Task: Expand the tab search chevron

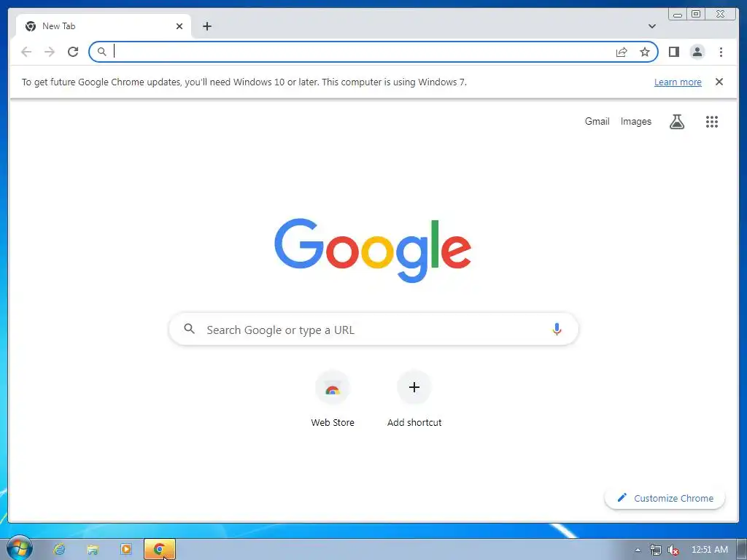Action: [651, 26]
